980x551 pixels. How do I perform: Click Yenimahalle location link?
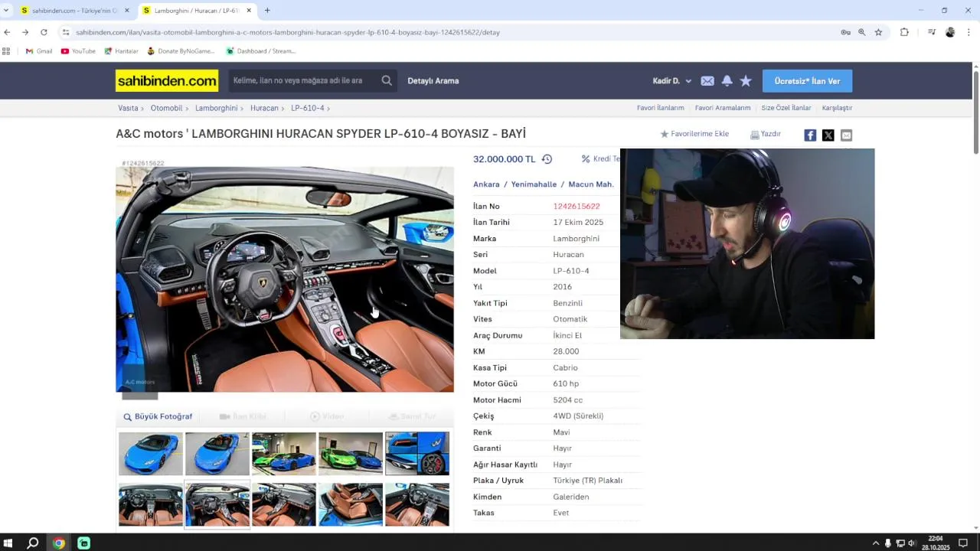(x=534, y=184)
